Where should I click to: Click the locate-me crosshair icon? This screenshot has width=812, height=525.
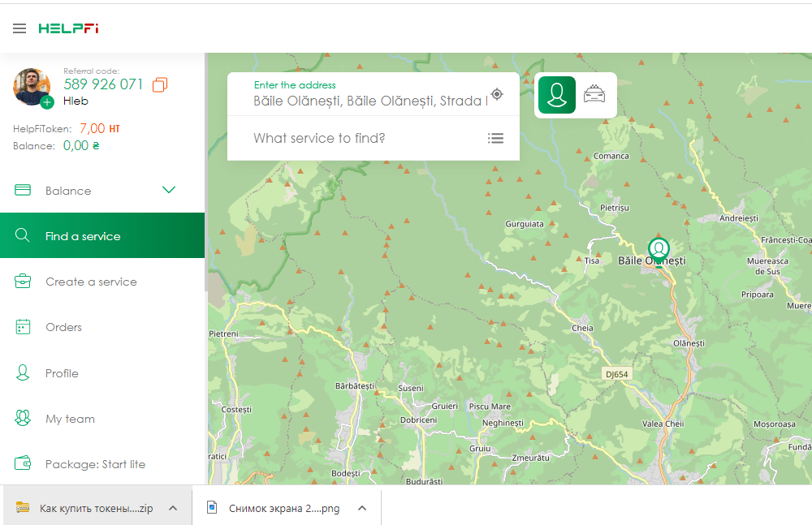click(497, 94)
